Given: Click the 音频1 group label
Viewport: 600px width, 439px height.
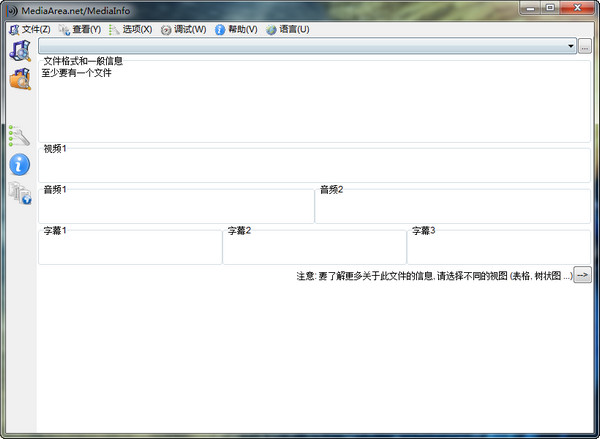Looking at the screenshot, I should 55,189.
